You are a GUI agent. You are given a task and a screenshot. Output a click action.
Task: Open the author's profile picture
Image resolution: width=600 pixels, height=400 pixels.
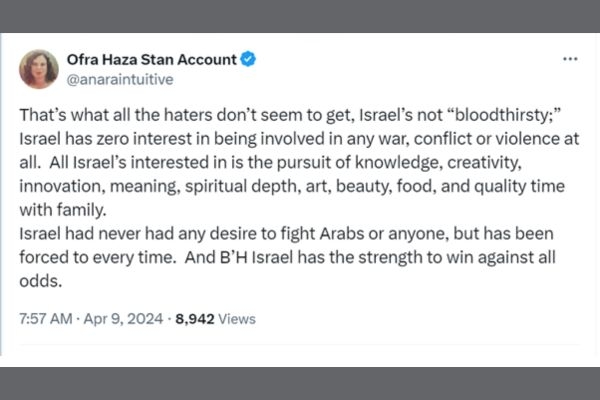point(38,67)
